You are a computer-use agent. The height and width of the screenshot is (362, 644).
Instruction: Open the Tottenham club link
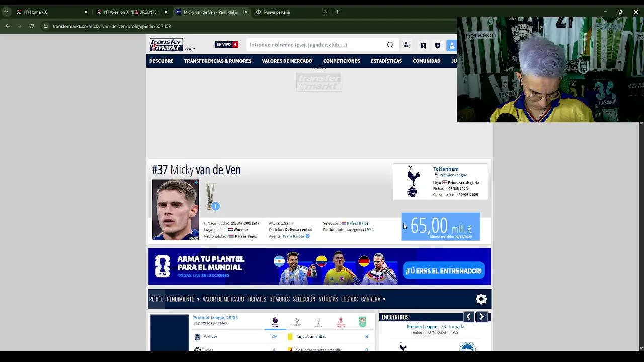(446, 169)
